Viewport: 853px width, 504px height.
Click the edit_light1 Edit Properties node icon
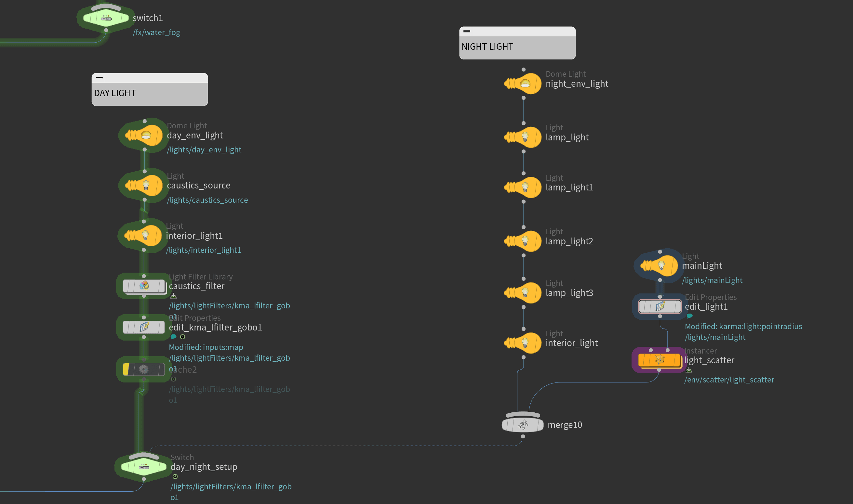pyautogui.click(x=660, y=306)
